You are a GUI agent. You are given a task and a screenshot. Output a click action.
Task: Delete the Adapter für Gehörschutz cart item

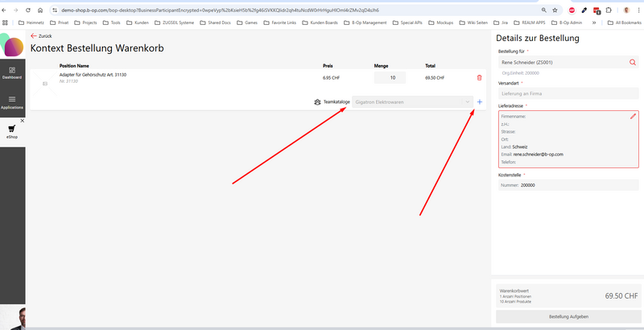(480, 77)
